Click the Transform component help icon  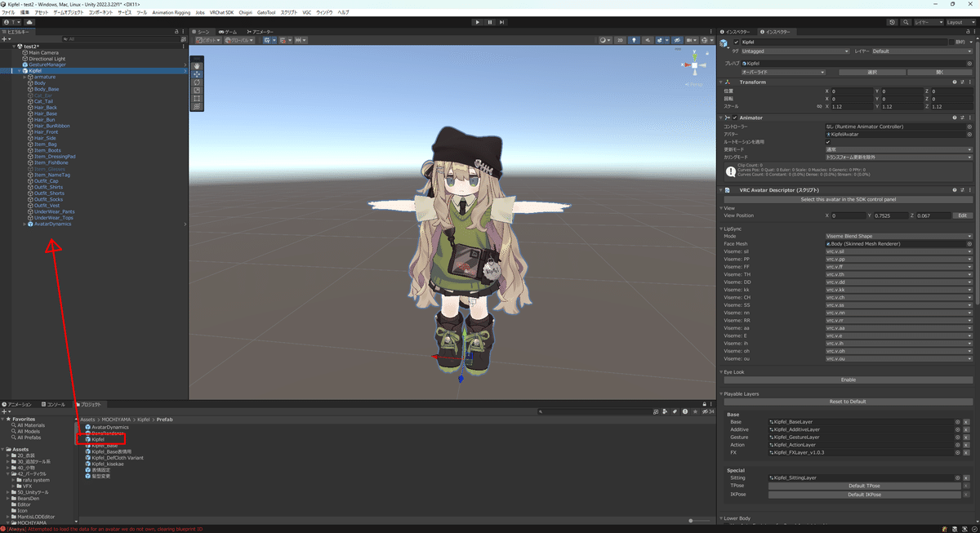coord(954,82)
